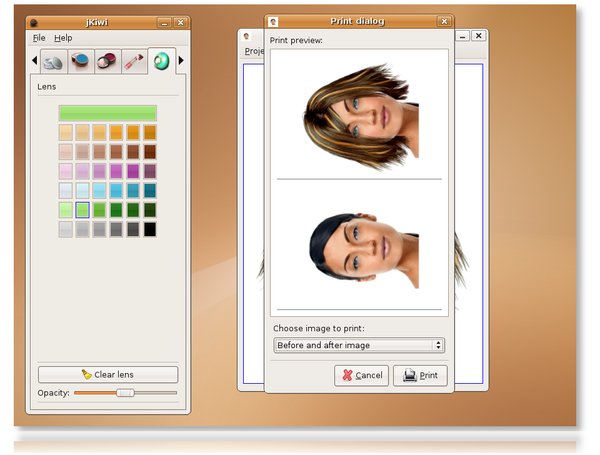Select the black lens color swatch
Viewport: 600px width, 455px height.
click(x=150, y=229)
